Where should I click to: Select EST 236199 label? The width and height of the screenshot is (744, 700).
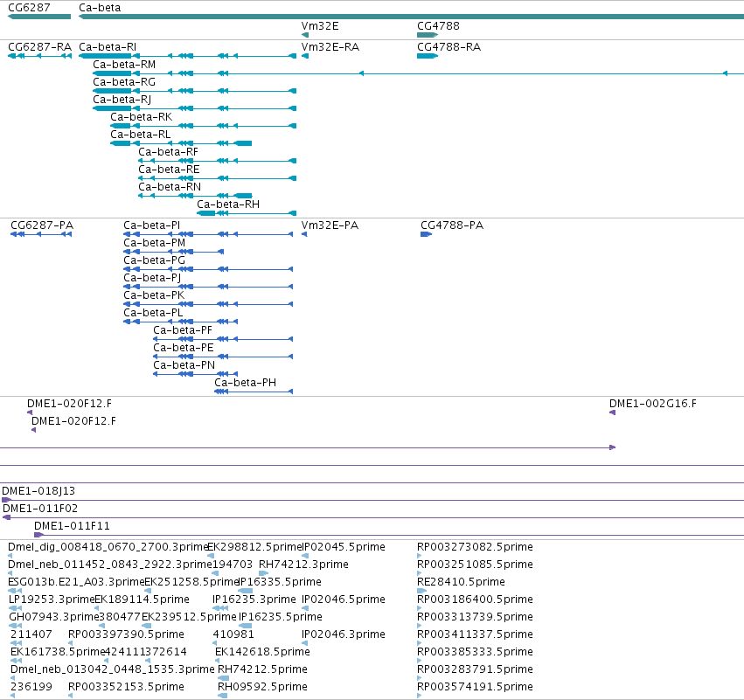click(x=31, y=687)
